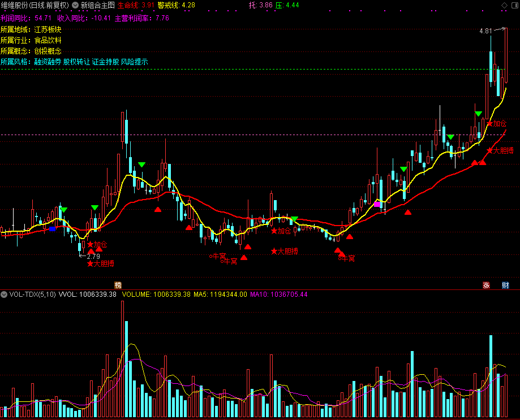The height and width of the screenshot is (420, 520).
Task: Click the 生命线: 3.91 value
Action: coord(136,5)
